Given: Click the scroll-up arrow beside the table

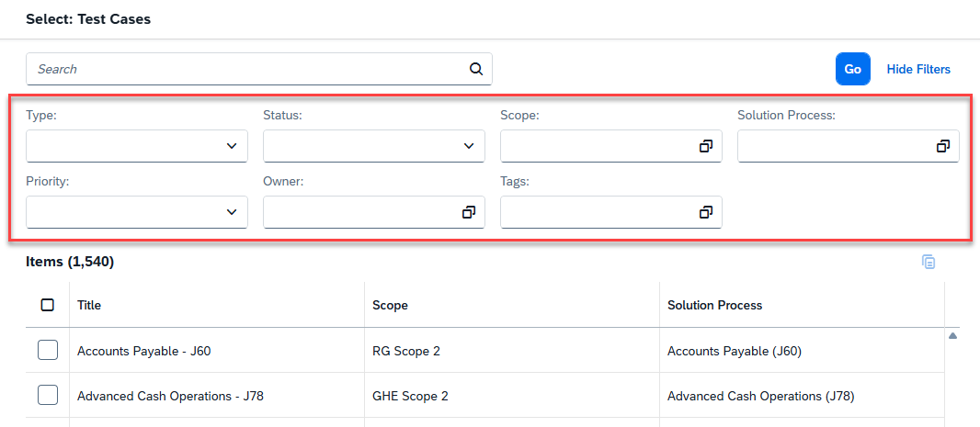Looking at the screenshot, I should click(952, 336).
